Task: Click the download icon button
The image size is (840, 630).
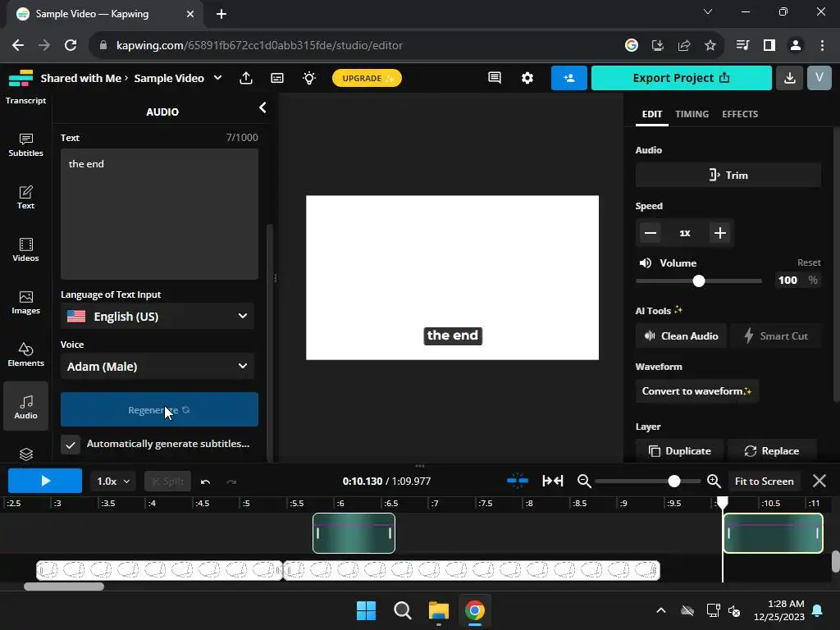Action: 790,78
